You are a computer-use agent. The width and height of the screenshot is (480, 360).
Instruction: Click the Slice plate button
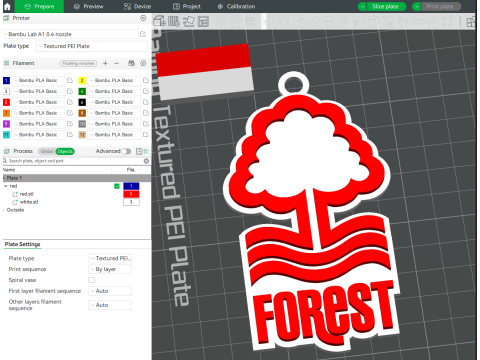coord(386,6)
